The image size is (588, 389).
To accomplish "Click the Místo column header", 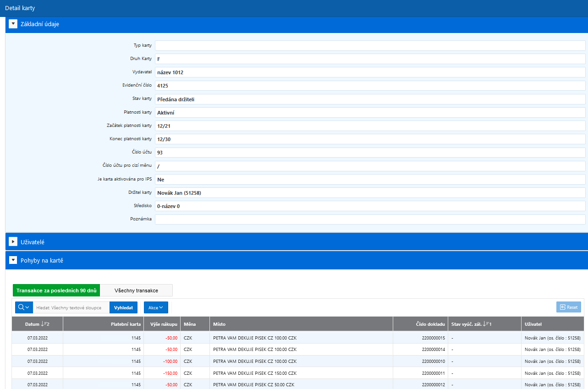I will click(301, 324).
